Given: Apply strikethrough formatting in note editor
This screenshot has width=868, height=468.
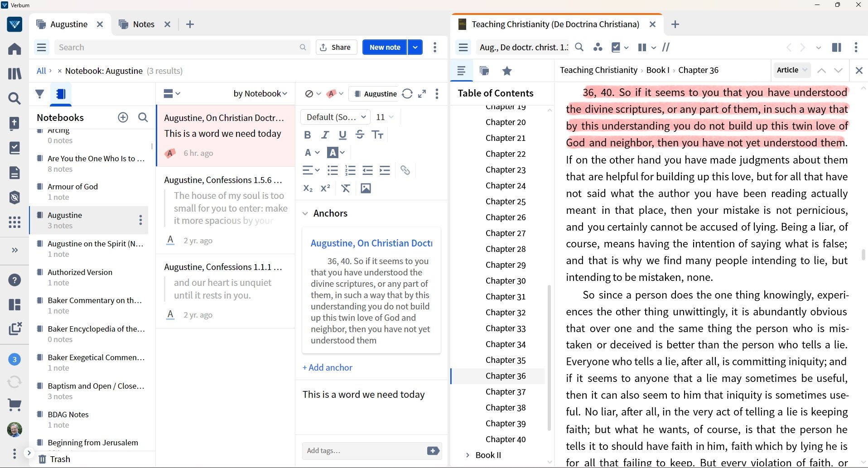Looking at the screenshot, I should pos(360,135).
